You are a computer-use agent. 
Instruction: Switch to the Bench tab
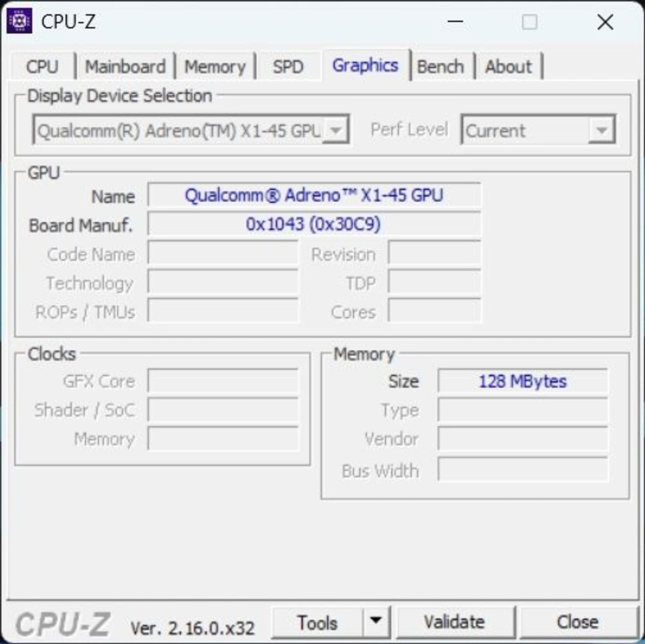click(x=440, y=66)
